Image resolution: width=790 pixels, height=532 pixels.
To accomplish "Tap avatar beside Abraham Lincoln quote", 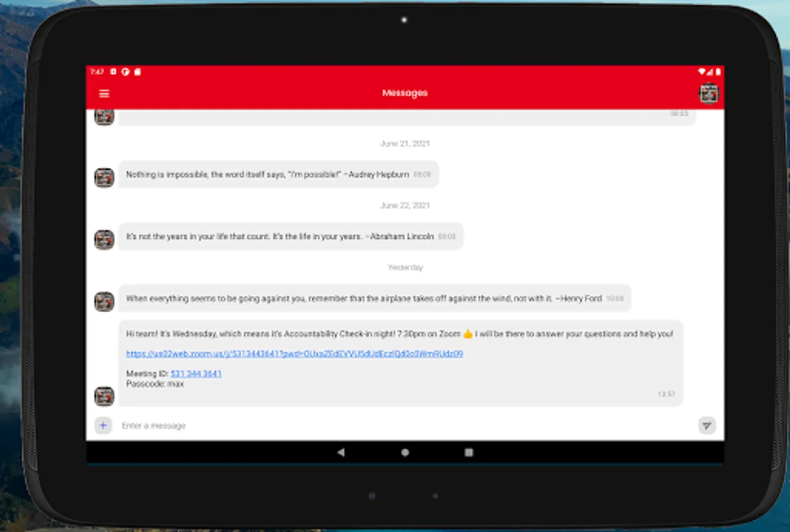I will pyautogui.click(x=104, y=239).
